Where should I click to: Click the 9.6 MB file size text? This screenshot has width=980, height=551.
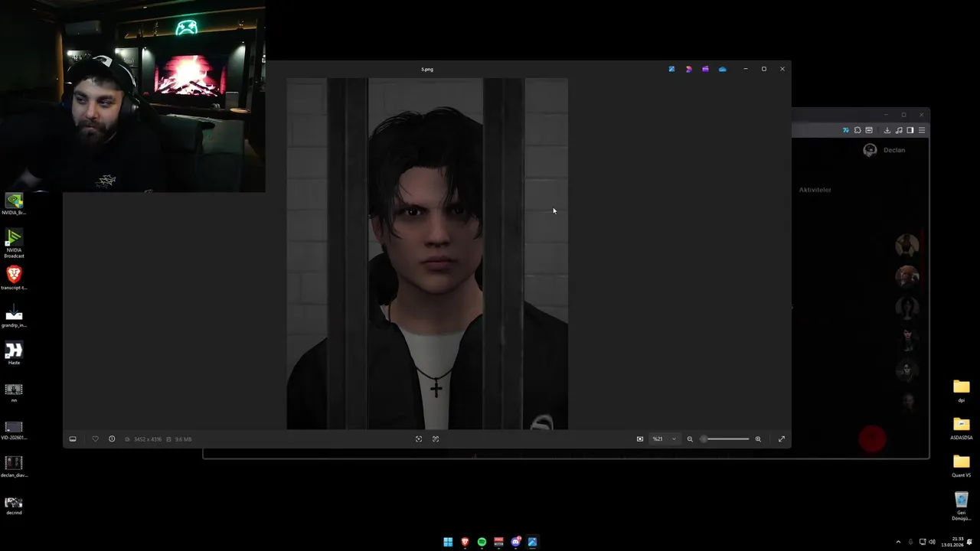click(183, 439)
